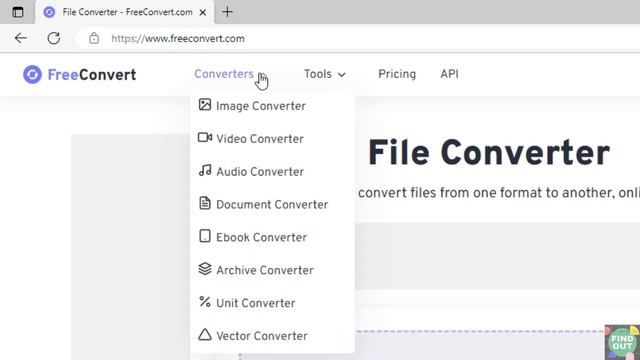
Task: Click the File Converter heading
Action: [489, 153]
